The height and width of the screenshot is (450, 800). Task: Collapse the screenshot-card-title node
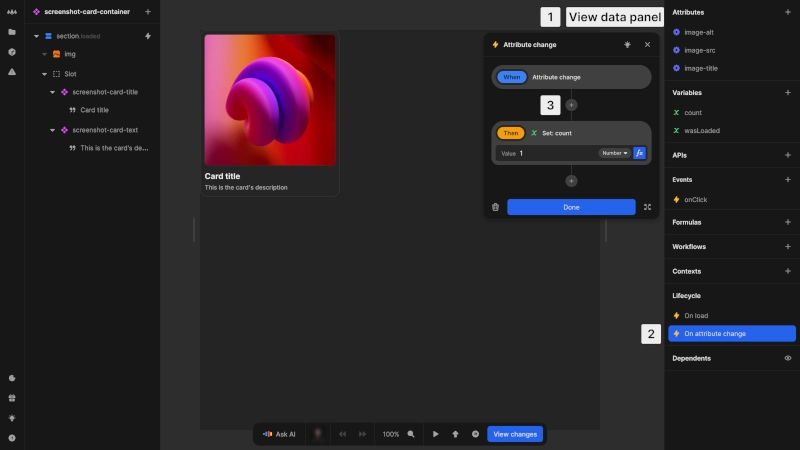pos(53,92)
